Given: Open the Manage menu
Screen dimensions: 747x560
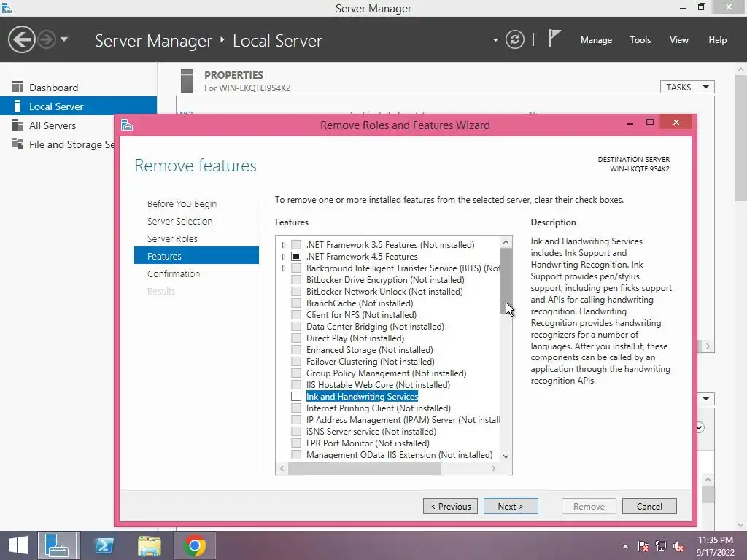Looking at the screenshot, I should (x=596, y=40).
